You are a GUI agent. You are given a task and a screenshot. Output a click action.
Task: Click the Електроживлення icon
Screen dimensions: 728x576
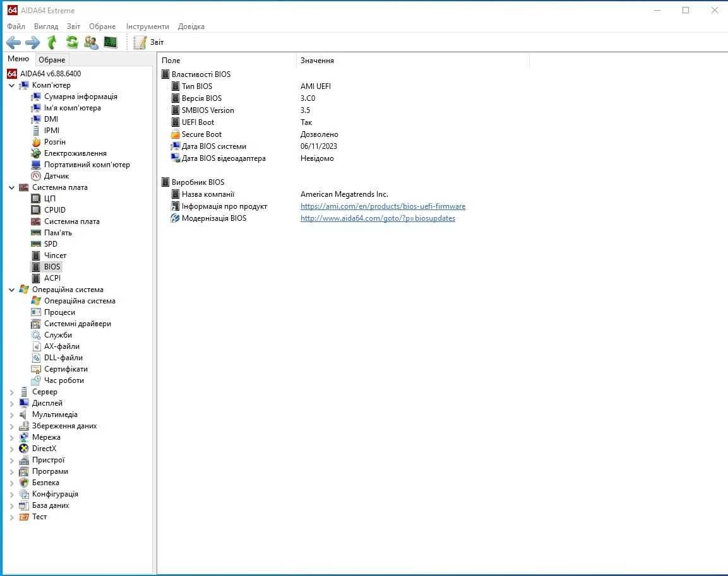[x=36, y=153]
